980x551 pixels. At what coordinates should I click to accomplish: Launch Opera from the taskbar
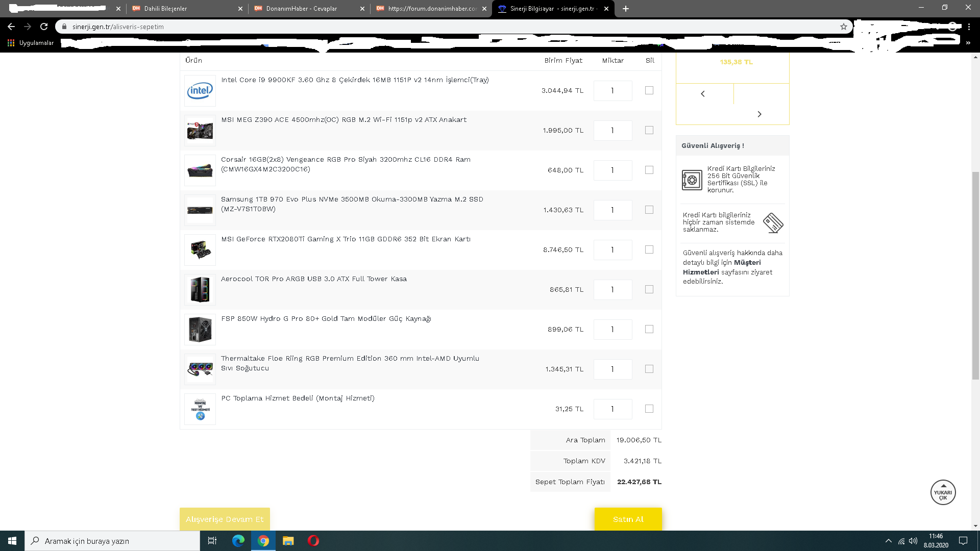[313, 541]
